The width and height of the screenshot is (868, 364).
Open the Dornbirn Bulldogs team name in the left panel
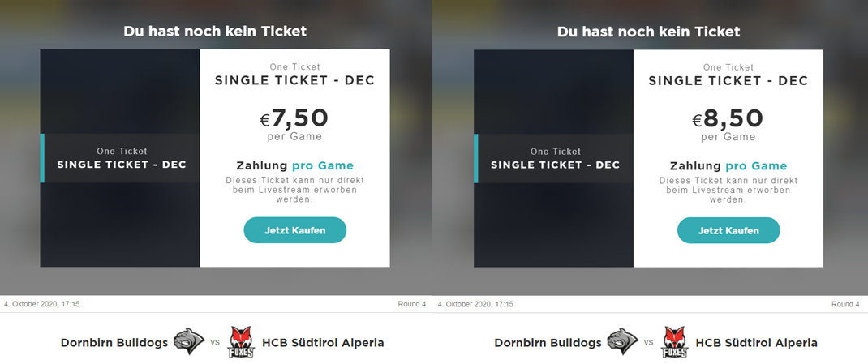114,343
